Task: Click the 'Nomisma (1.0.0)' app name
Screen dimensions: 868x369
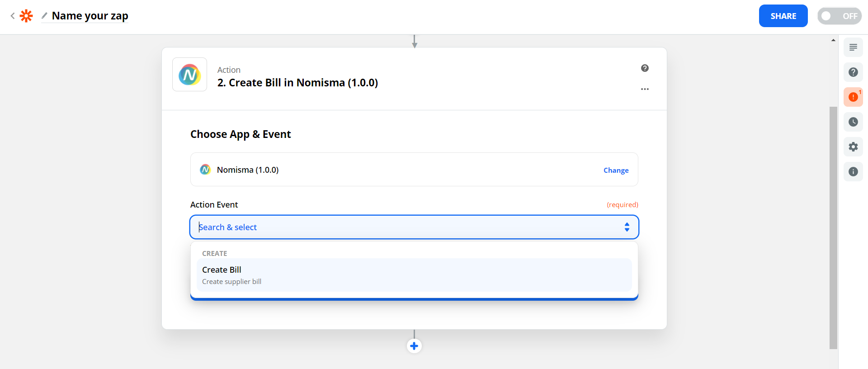Action: click(248, 170)
